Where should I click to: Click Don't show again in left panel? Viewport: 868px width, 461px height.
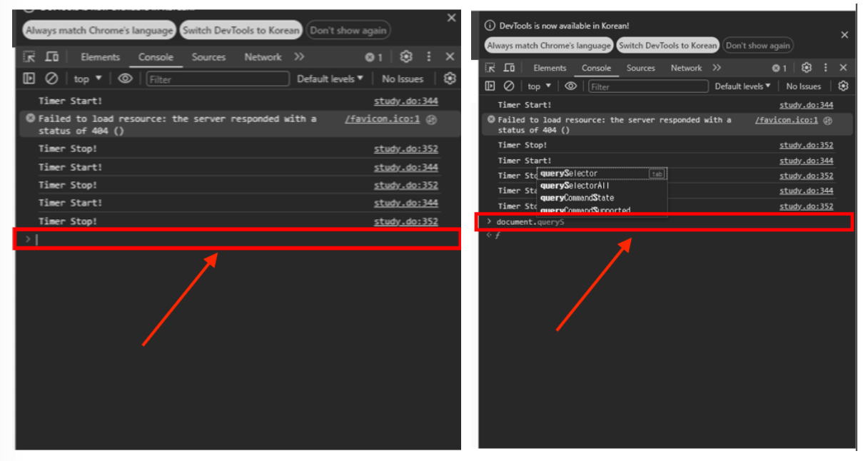point(348,31)
